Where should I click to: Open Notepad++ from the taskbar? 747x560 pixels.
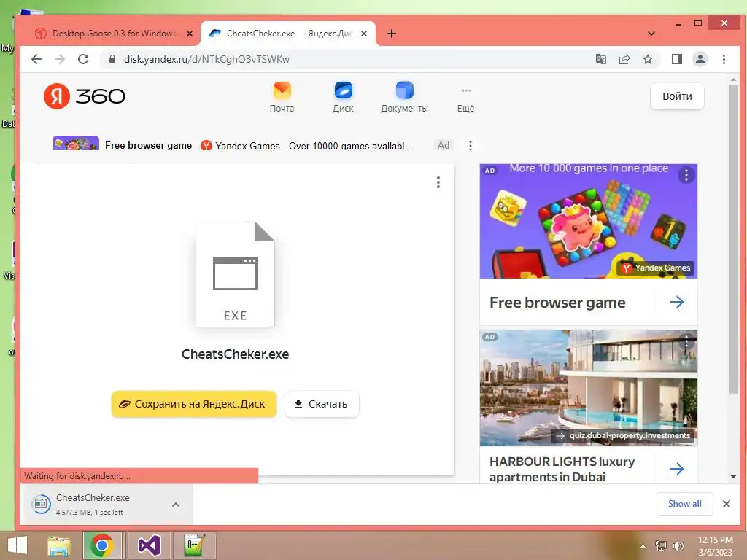pyautogui.click(x=194, y=545)
